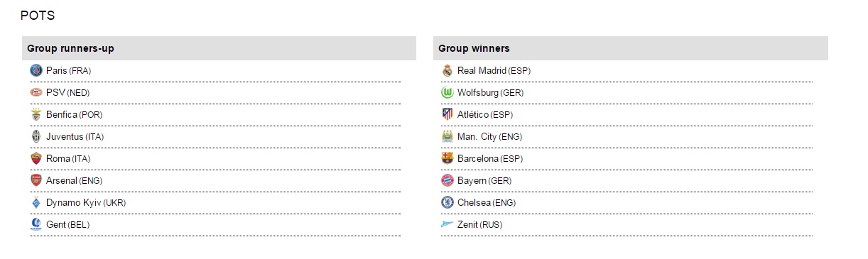Click the Arsenal cannon crest
The height and width of the screenshot is (259, 868).
click(36, 180)
